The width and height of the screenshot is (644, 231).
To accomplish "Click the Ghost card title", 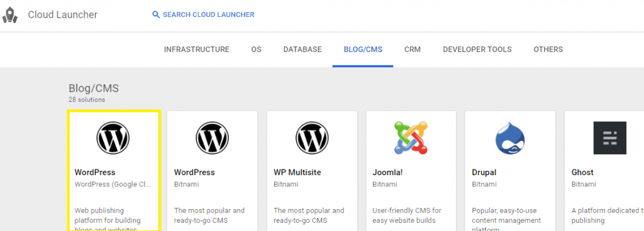I will click(x=582, y=173).
